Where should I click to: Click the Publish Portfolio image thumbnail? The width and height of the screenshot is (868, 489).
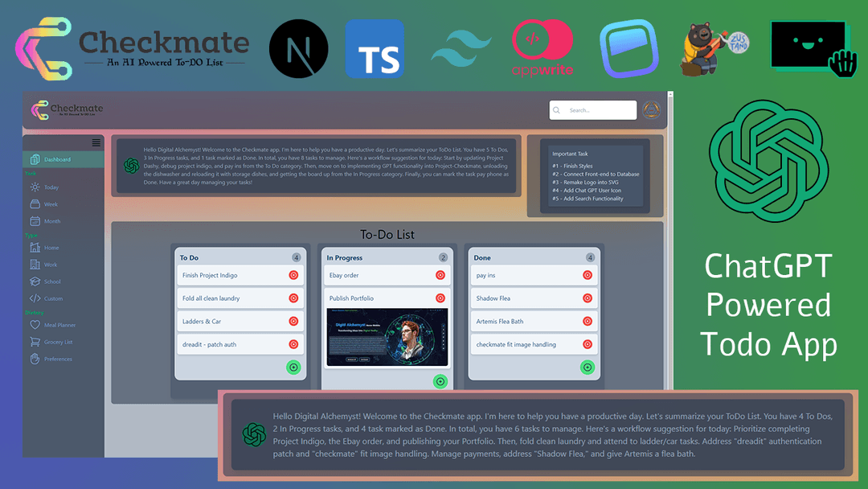click(387, 337)
